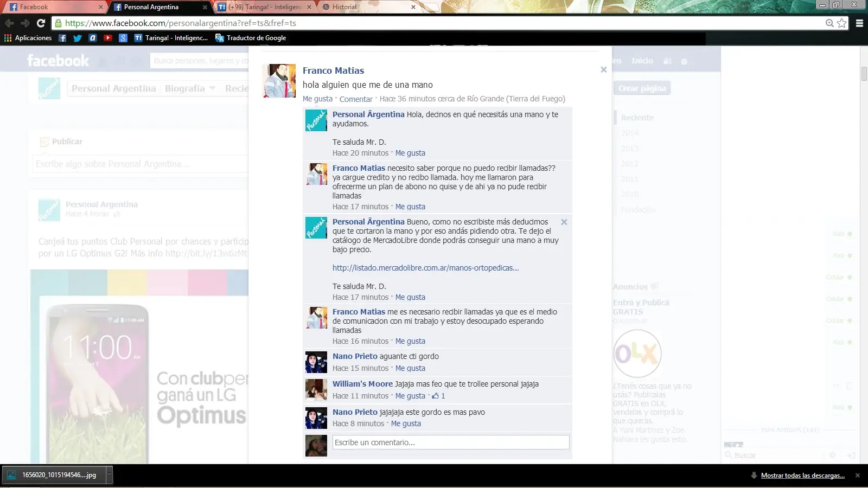Close the Facebook browser tab

(100, 7)
